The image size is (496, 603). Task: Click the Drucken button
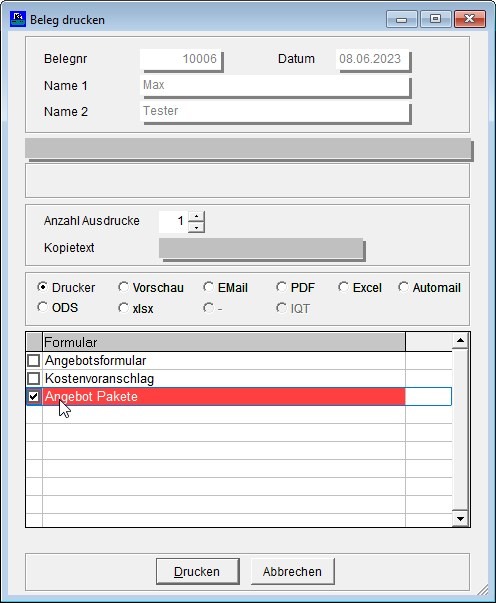(198, 571)
